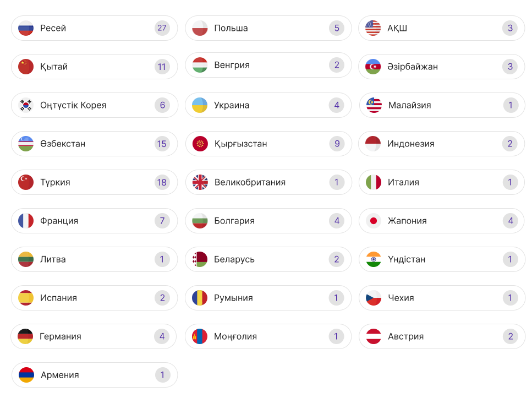532x403 pixels.
Task: Open the Германия country entry
Action: pyautogui.click(x=94, y=336)
